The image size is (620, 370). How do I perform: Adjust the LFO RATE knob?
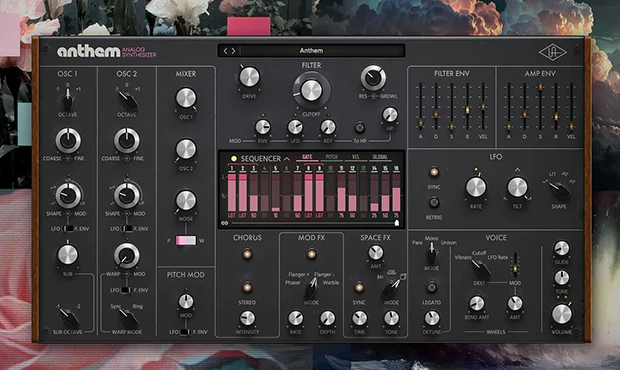tap(476, 187)
